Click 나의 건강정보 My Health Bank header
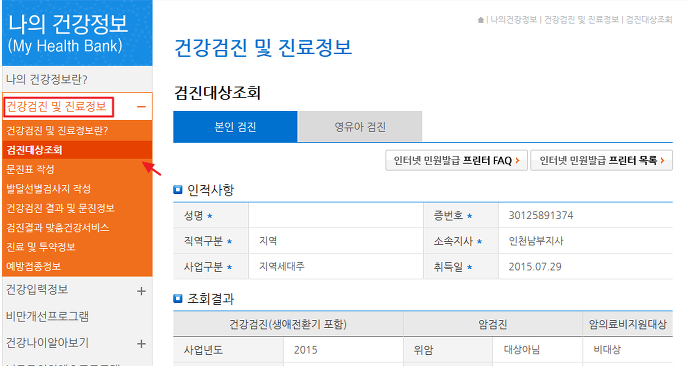 [77, 33]
